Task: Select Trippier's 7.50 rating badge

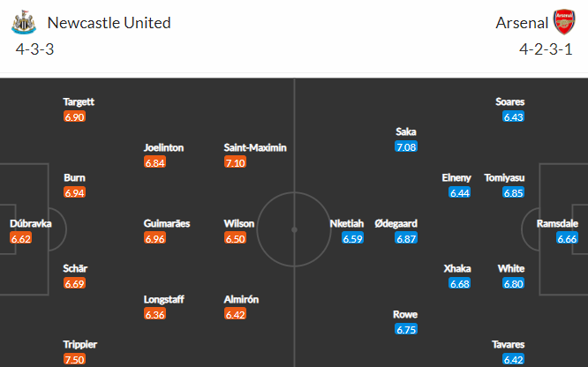Action: [x=74, y=360]
